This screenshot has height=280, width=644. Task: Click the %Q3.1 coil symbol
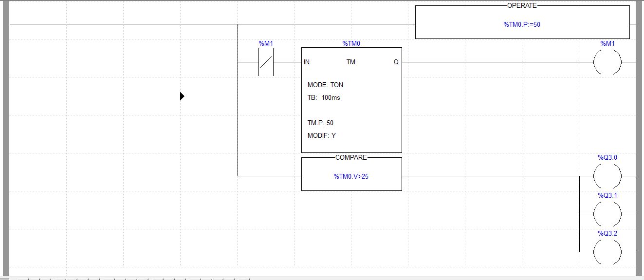pos(607,214)
